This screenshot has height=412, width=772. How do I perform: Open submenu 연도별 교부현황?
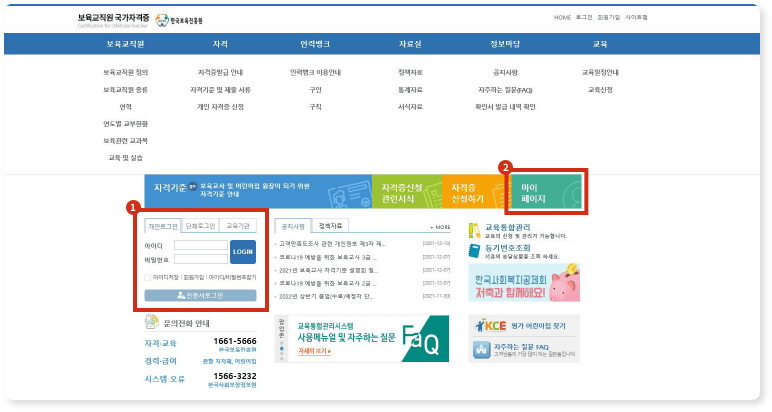[125, 124]
